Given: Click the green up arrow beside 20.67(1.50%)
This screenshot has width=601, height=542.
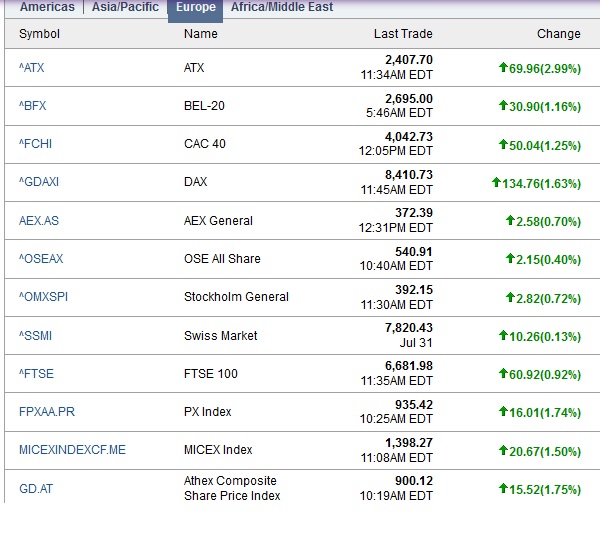Looking at the screenshot, I should coord(503,450).
